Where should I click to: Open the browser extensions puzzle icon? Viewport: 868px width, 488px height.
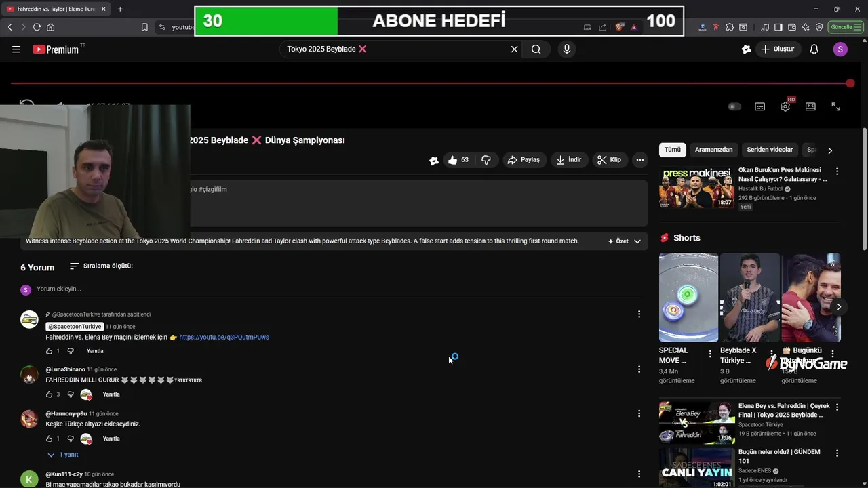730,27
